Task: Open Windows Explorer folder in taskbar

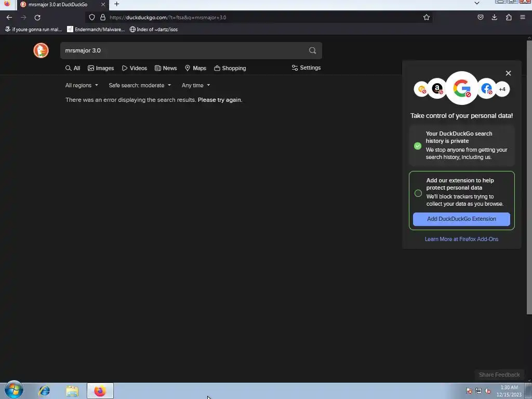Action: pos(72,391)
